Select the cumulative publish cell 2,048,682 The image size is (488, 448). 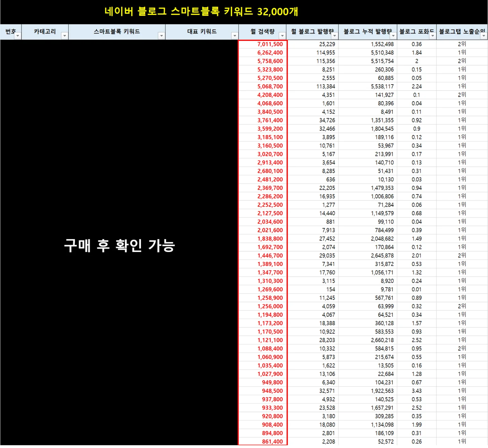[x=368, y=239]
